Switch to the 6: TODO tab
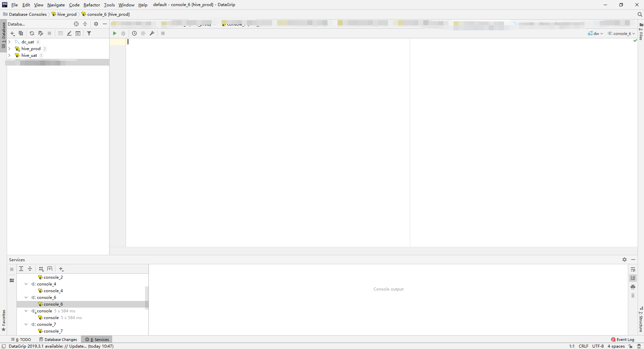644x349 pixels. click(x=21, y=339)
